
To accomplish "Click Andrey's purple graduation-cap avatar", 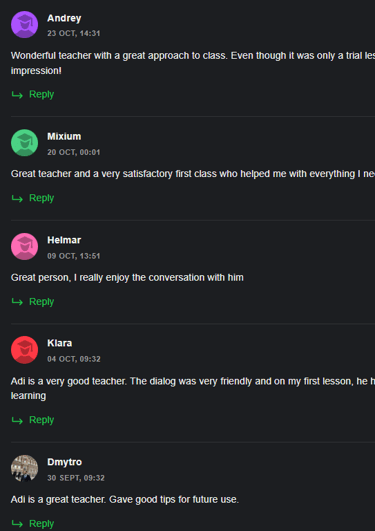I will 24,24.
